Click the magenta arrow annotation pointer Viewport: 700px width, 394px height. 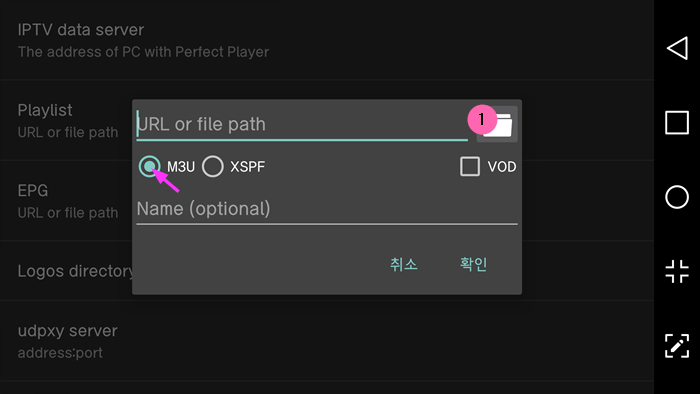click(x=166, y=180)
